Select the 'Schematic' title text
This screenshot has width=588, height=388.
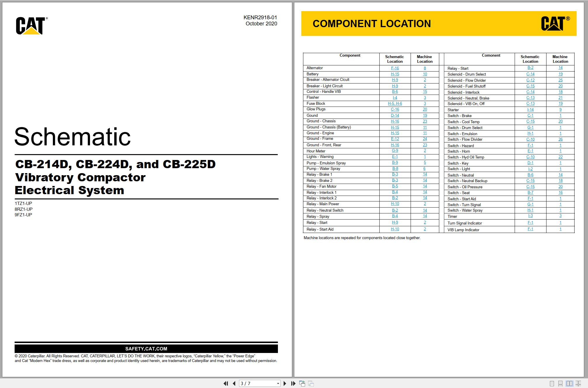point(72,137)
